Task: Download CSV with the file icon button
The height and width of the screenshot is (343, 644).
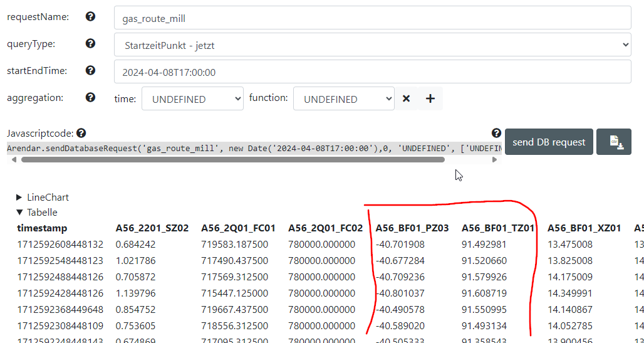Action: point(613,142)
